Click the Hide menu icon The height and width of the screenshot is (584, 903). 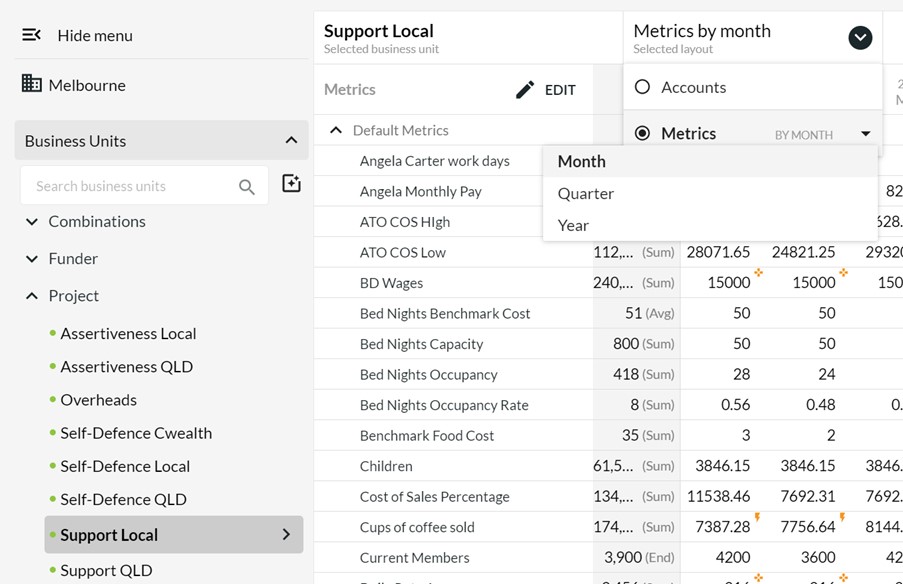click(31, 35)
